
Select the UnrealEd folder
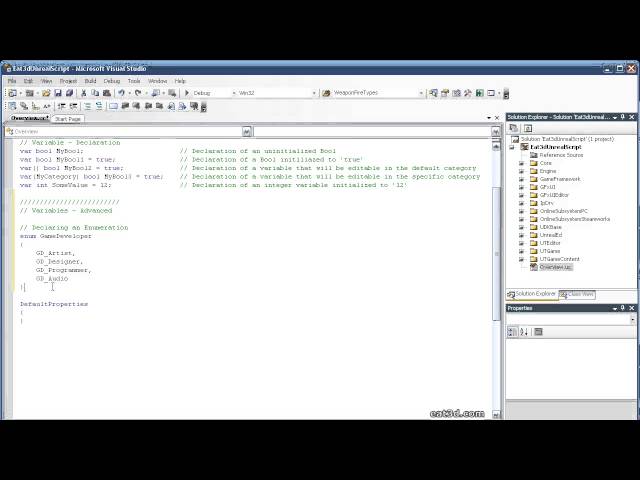[x=551, y=235]
